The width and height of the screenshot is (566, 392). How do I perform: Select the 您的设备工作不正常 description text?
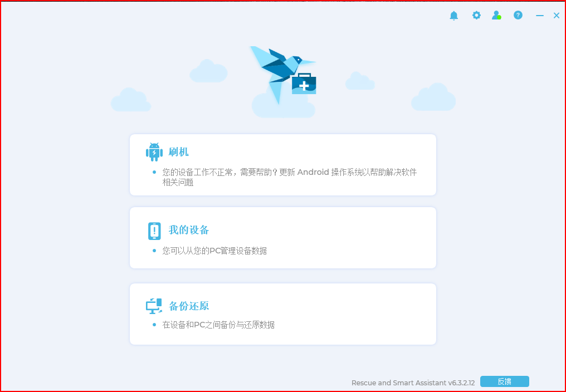point(290,177)
